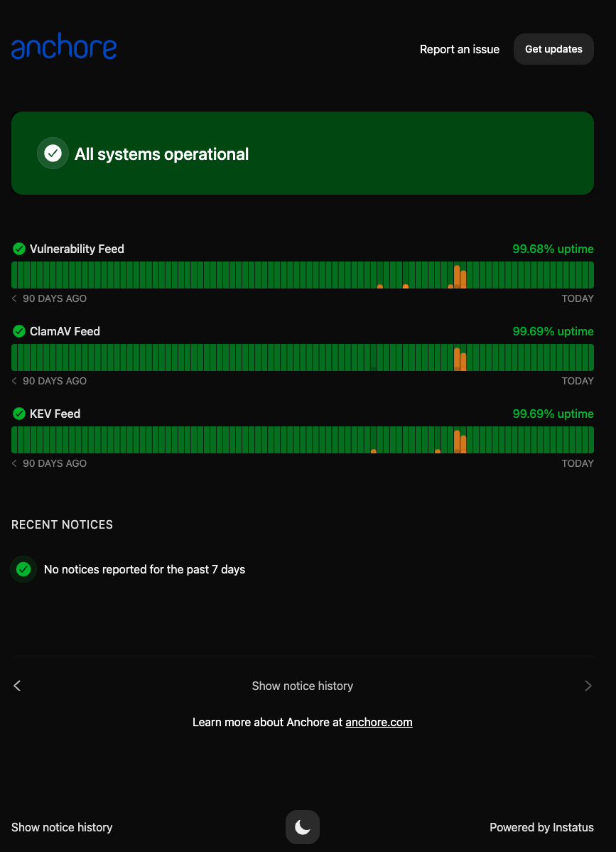This screenshot has width=616, height=852.
Task: Open the Report an issue menu item
Action: point(459,49)
